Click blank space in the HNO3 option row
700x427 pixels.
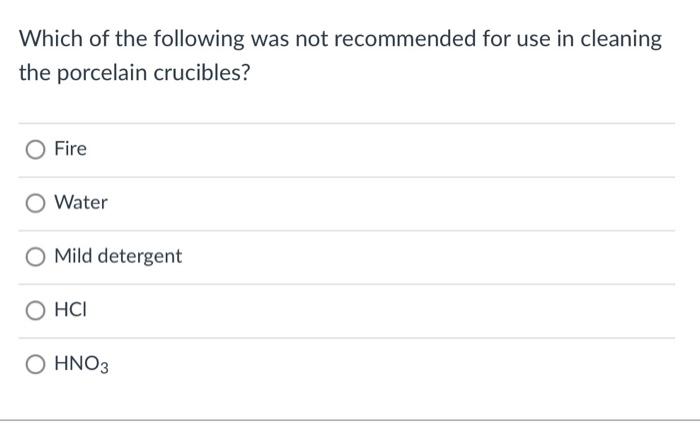[x=379, y=364]
